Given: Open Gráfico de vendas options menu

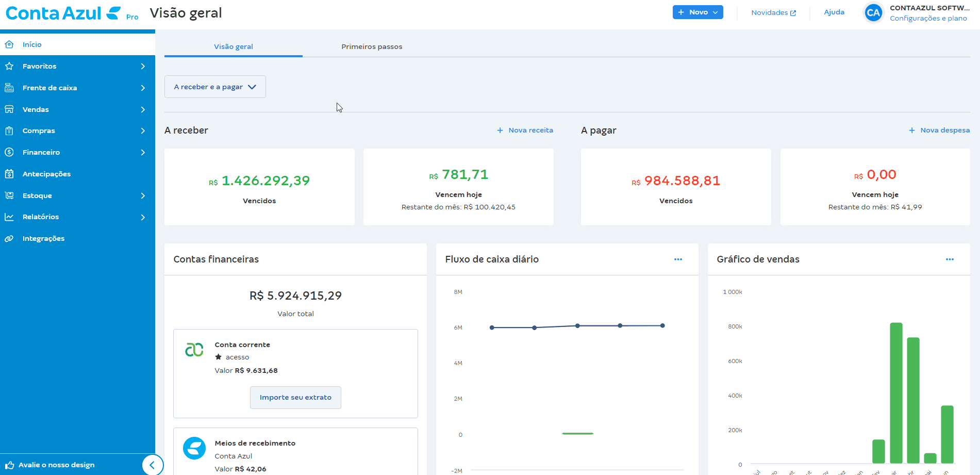Looking at the screenshot, I should [x=950, y=259].
